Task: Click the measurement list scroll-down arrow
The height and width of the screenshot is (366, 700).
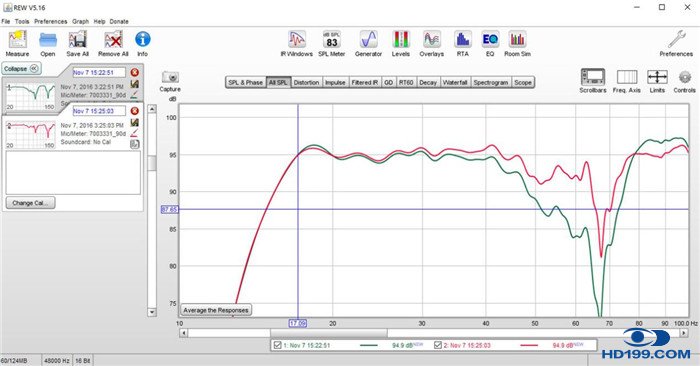Action: [152, 312]
